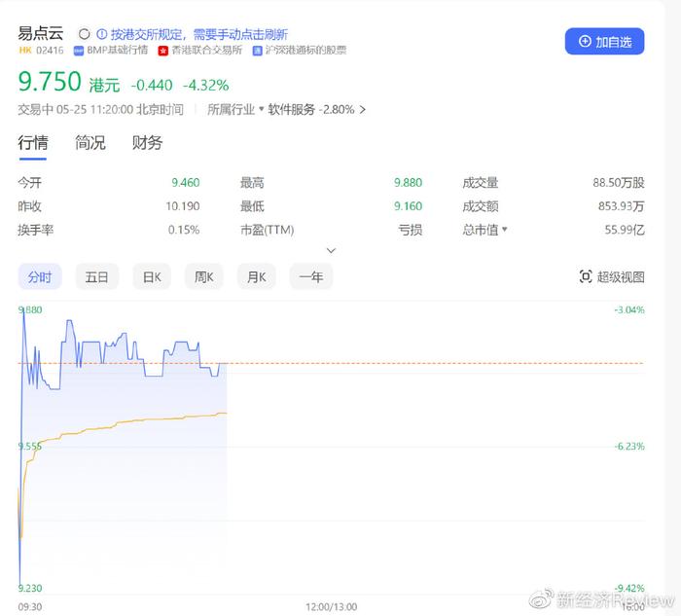The width and height of the screenshot is (681, 616).
Task: Click the plus icon in the 加自选 button
Action: [x=585, y=41]
